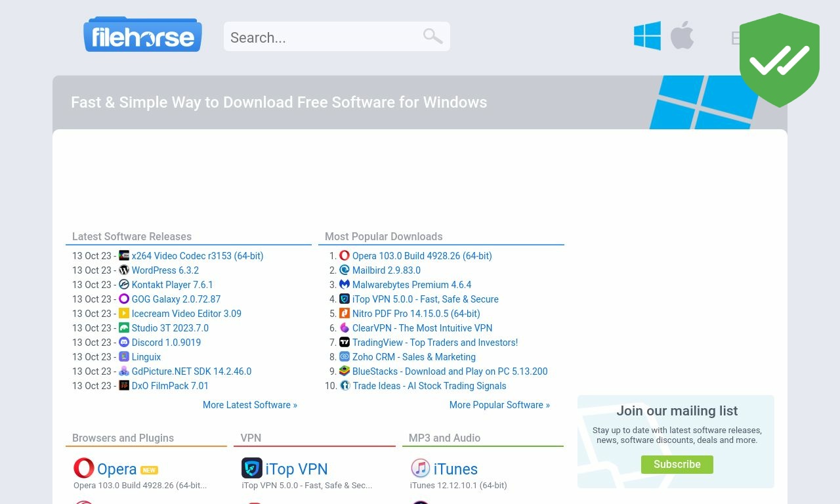Screen dimensions: 840x504
Task: Open More Latest Software link
Action: (x=250, y=405)
